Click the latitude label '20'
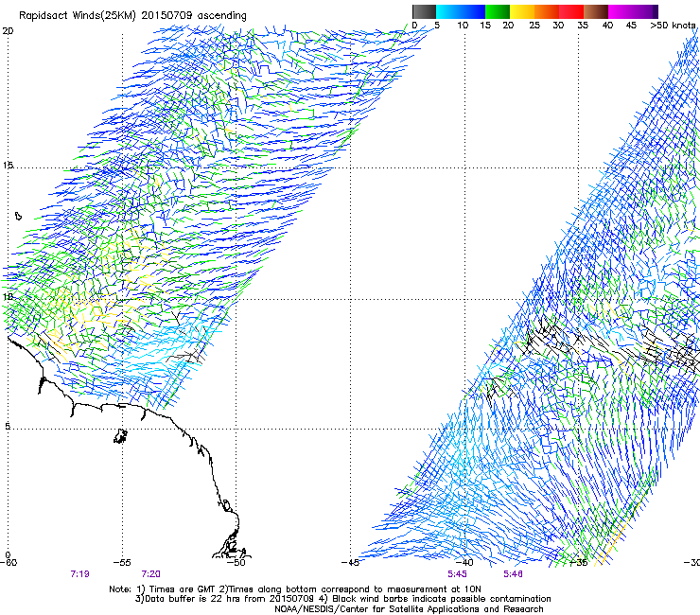Viewport: 700px width, 615px height. tap(8, 31)
